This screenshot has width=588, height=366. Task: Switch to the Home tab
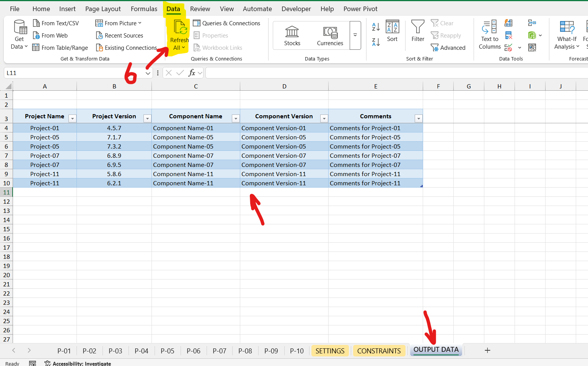41,9
